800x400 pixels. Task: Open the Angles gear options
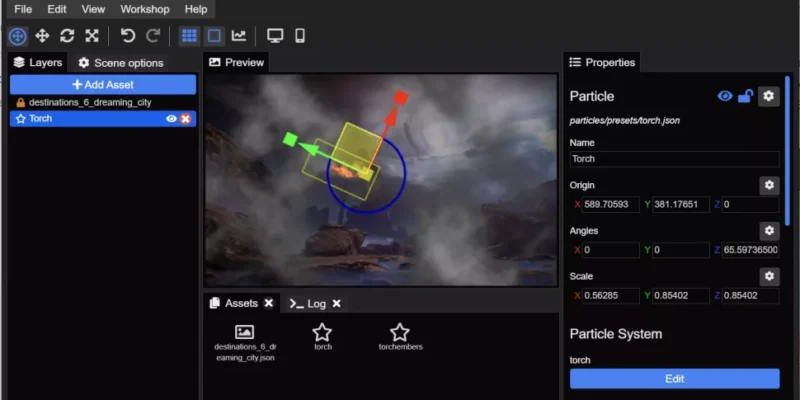[768, 231]
